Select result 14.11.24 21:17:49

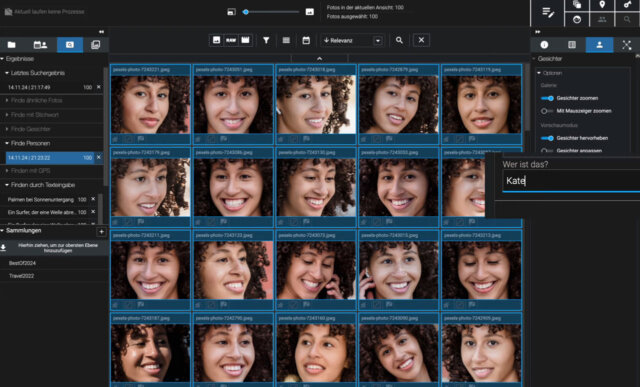(50, 87)
